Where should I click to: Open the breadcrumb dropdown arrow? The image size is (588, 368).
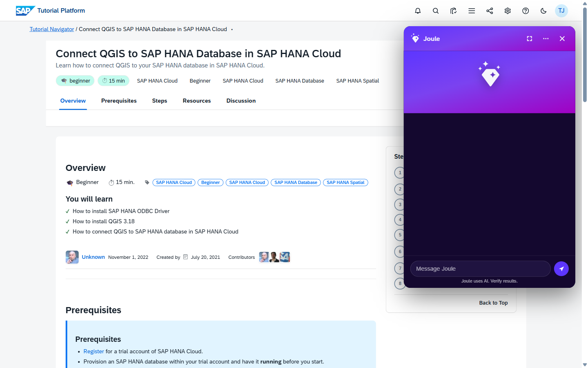click(232, 29)
